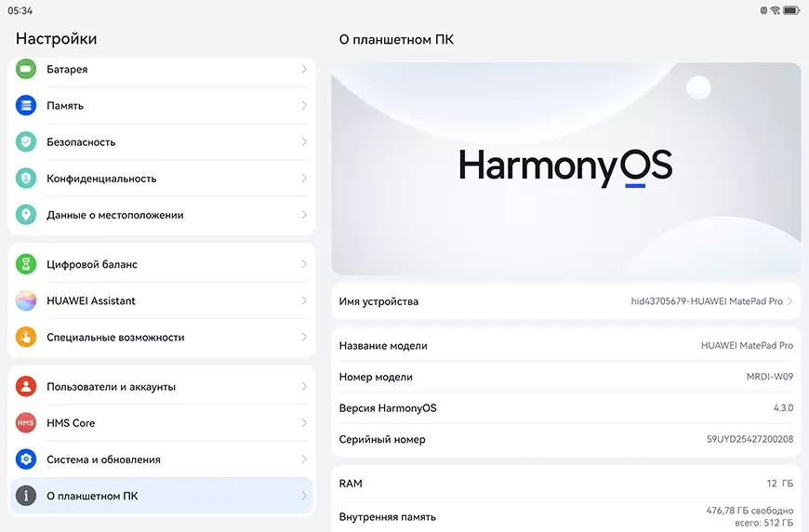Tap the Конфиденциальность privacy icon
Viewport: 809px width, 532px height.
(26, 179)
